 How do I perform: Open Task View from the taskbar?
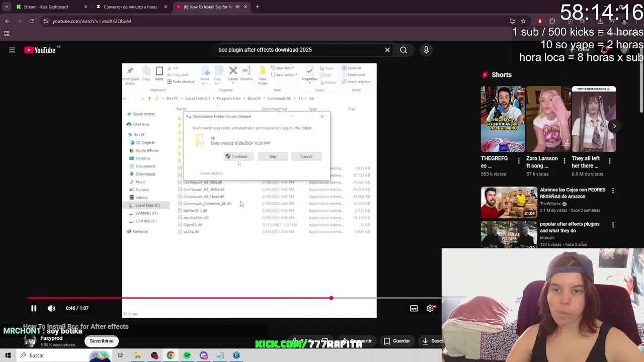[121, 355]
